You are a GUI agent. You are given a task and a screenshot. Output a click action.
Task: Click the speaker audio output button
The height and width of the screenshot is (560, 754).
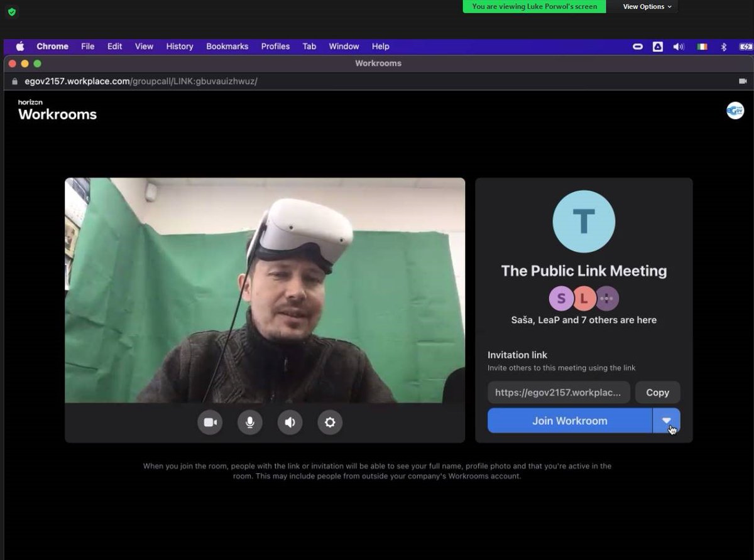pyautogui.click(x=290, y=423)
